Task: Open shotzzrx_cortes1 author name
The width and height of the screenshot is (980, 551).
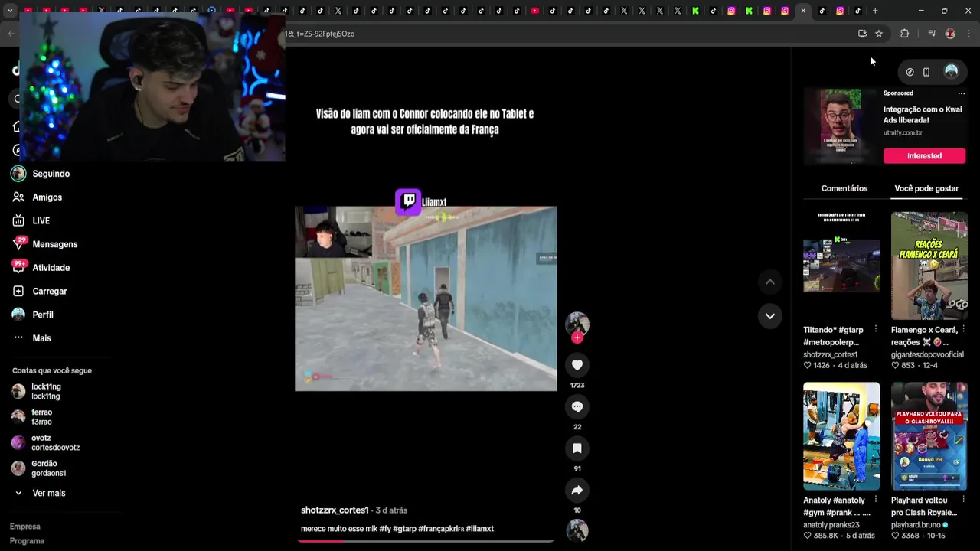Action: (x=335, y=510)
